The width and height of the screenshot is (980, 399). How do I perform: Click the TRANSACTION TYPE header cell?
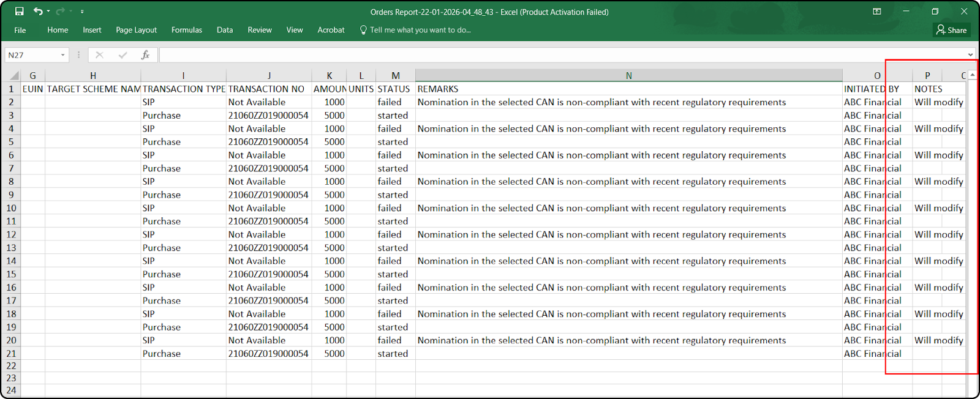[x=184, y=89]
